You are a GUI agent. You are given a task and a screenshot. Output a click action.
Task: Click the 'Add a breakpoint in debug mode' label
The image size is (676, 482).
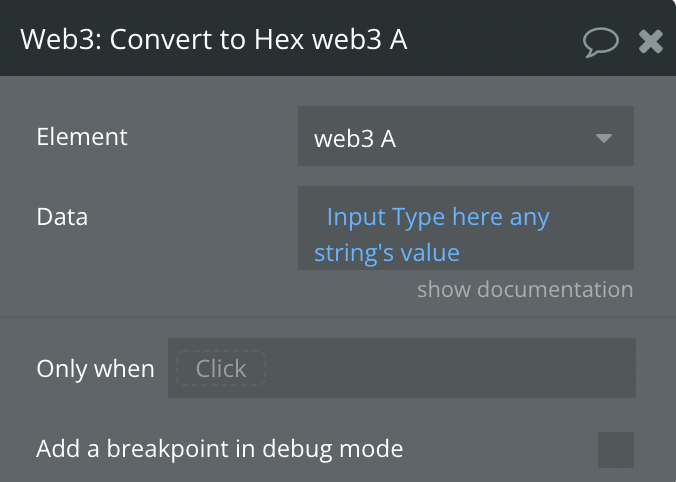[x=220, y=449]
